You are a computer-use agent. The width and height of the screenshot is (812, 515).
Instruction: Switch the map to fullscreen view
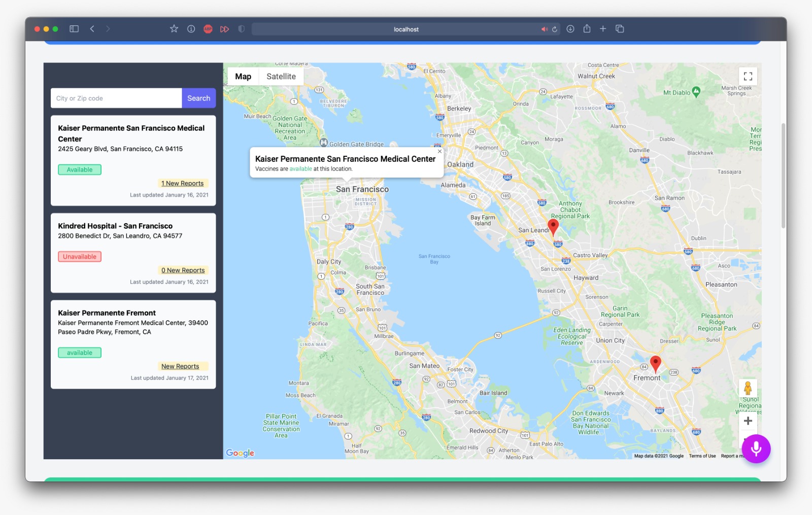pyautogui.click(x=748, y=77)
